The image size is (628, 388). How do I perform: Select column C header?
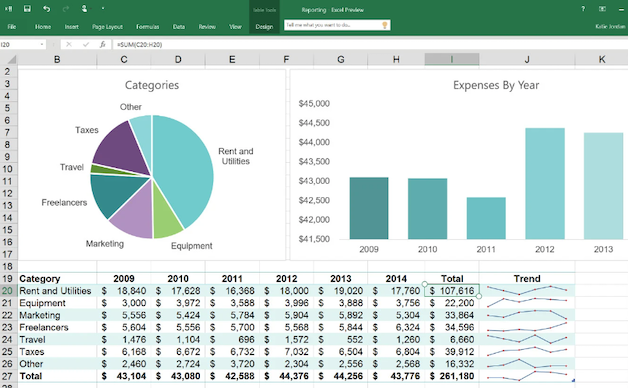(124, 60)
